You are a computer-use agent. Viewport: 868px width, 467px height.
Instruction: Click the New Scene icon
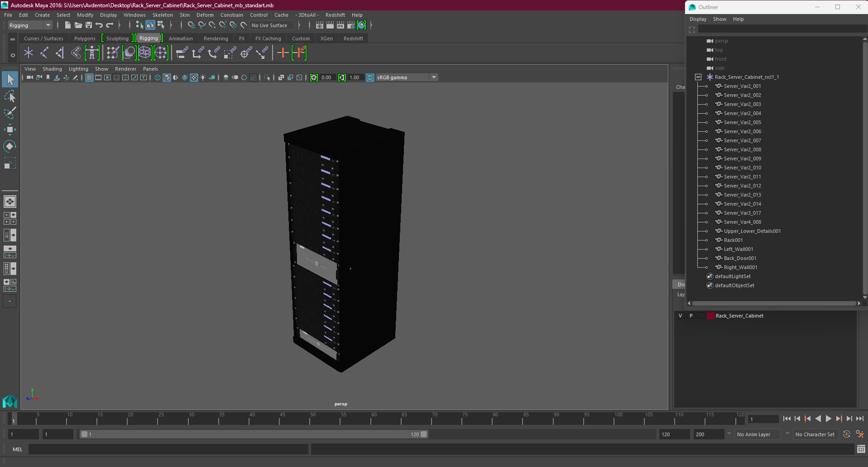click(x=67, y=25)
